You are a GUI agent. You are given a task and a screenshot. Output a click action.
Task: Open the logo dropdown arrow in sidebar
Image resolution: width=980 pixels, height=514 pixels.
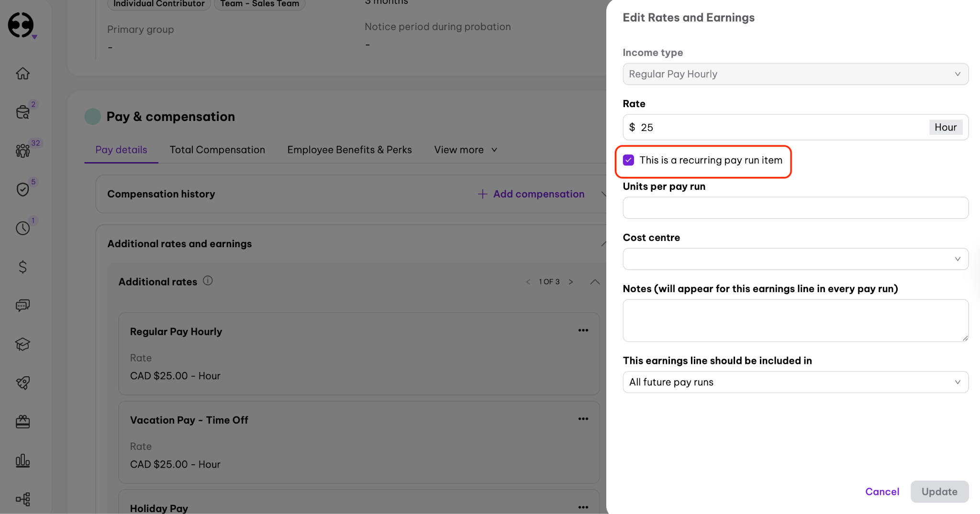click(x=34, y=37)
